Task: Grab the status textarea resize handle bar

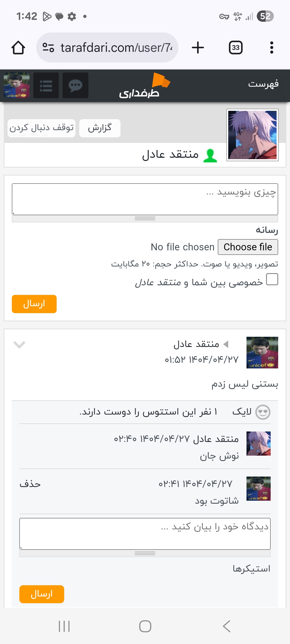Action: coord(145,218)
